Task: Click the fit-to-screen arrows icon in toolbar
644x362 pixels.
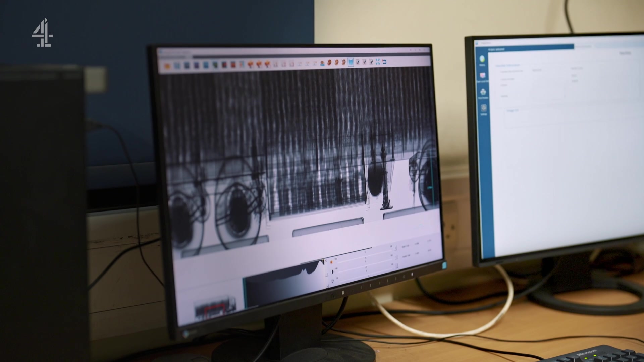Action: (x=378, y=61)
